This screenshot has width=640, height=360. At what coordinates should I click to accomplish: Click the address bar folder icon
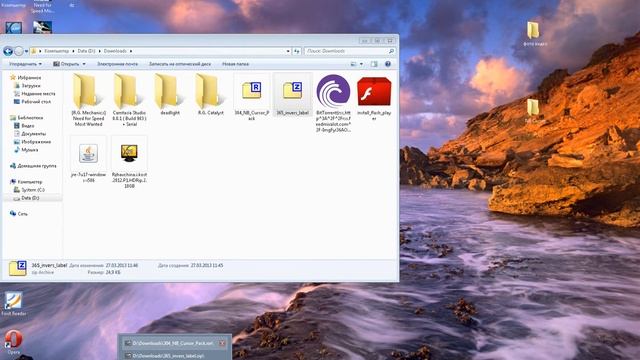(x=34, y=51)
